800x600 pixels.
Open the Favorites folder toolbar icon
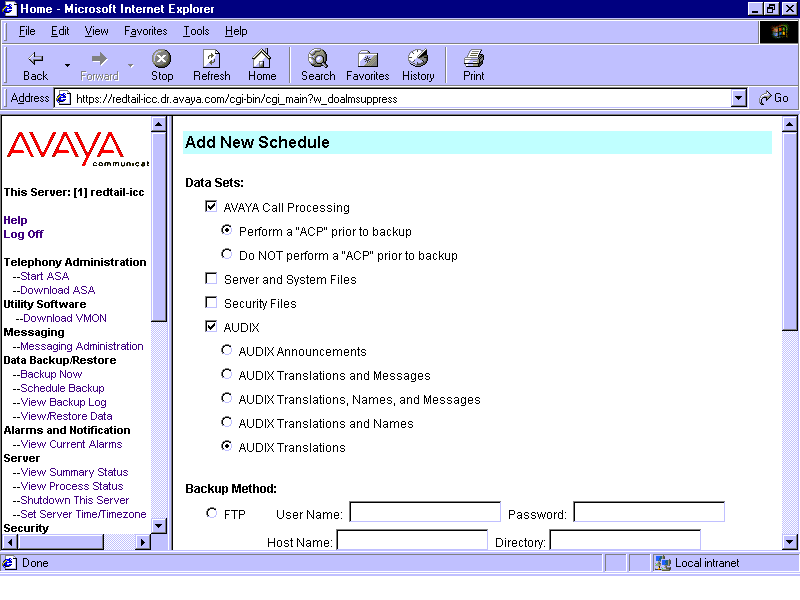click(x=367, y=59)
